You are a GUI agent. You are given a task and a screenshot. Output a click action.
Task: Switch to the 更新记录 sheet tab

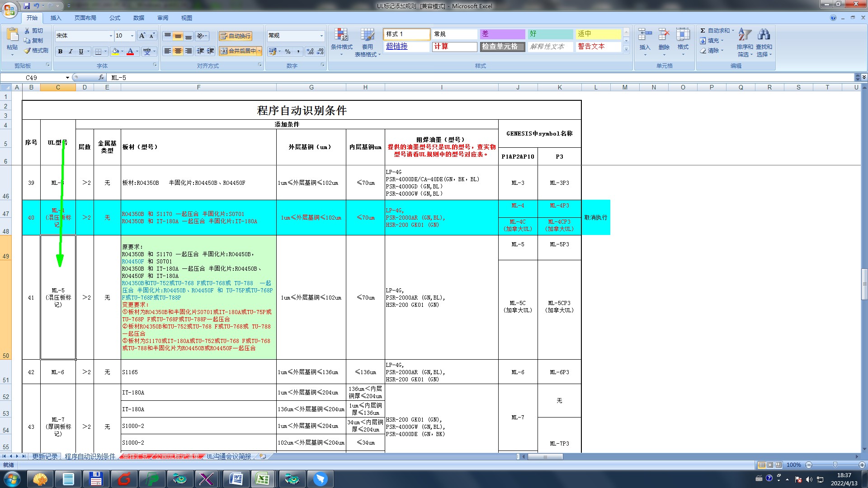coord(45,457)
